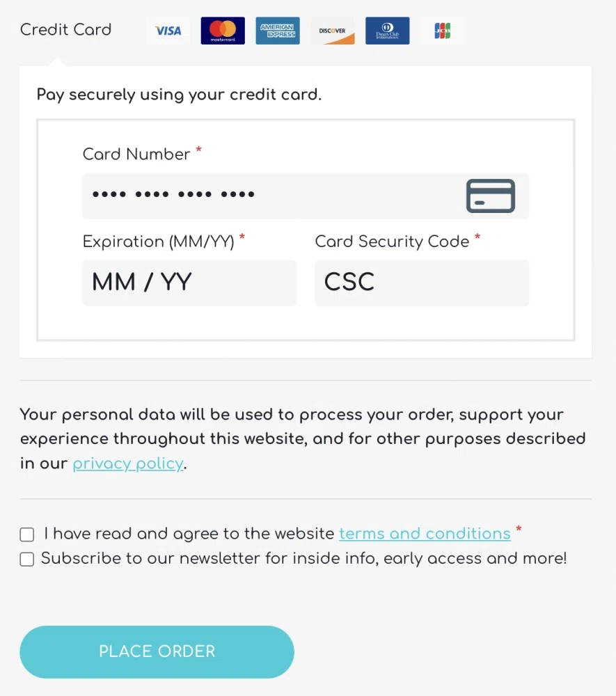Click the Card Number field label
This screenshot has width=616, height=696.
[136, 155]
